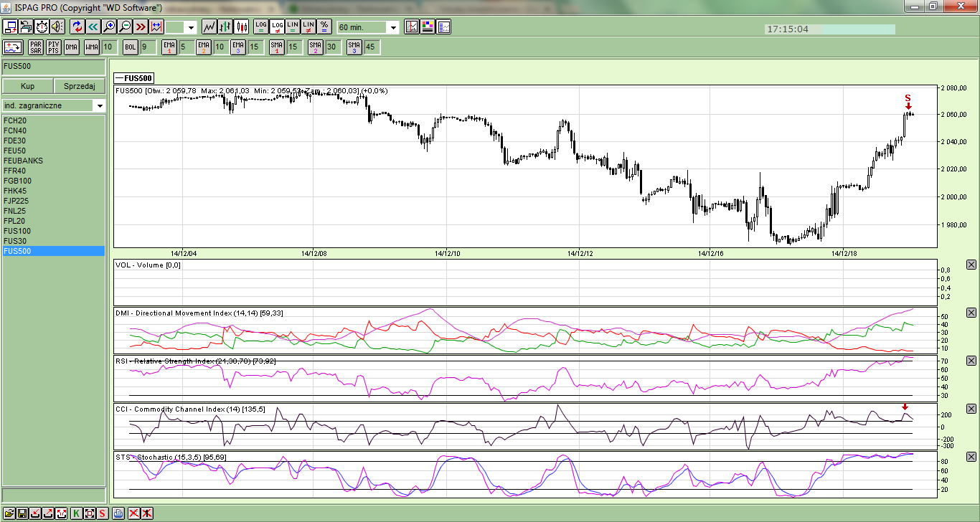The height and width of the screenshot is (522, 980).
Task: Select the candlestick chart type icon
Action: click(x=242, y=27)
